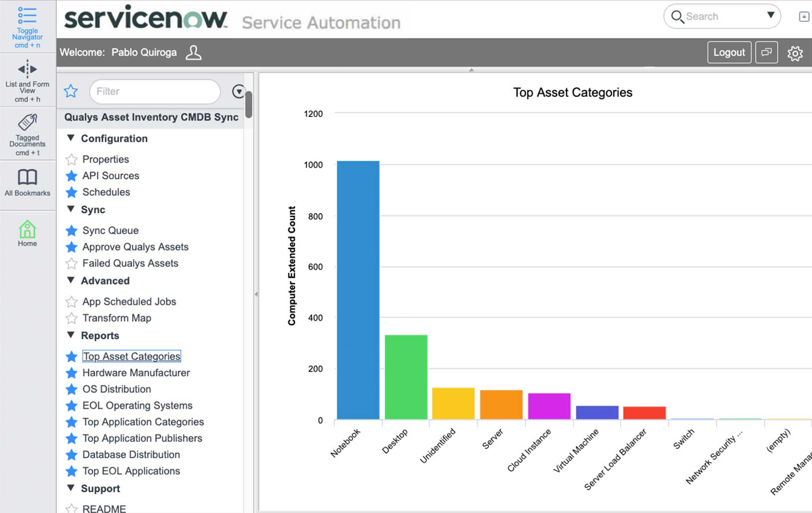Click the orange Server bar
The image size is (812, 513).
[x=501, y=405]
